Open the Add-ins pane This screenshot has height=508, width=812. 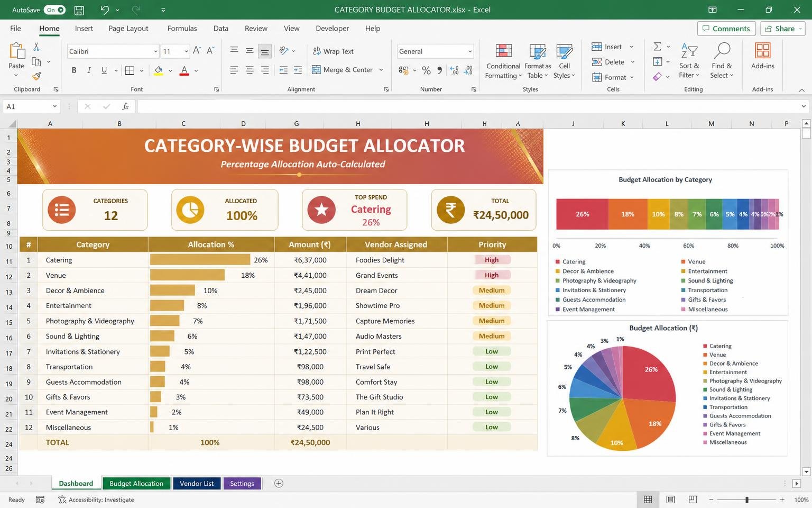coord(762,56)
